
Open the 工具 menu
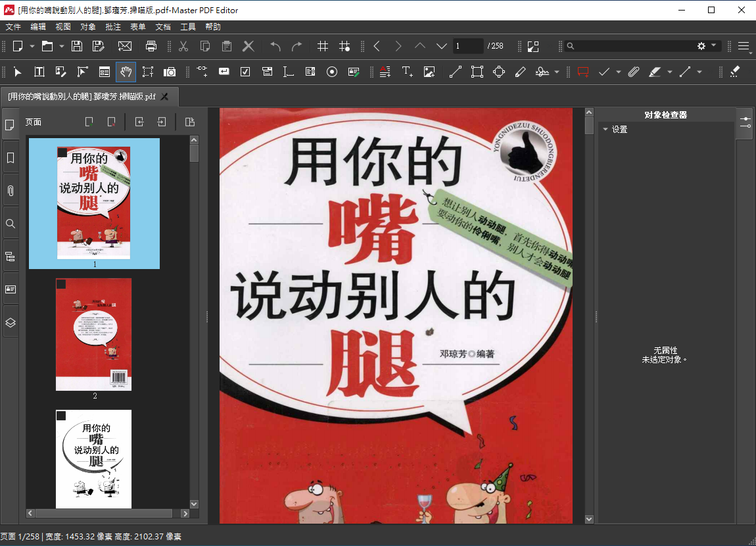click(x=188, y=26)
